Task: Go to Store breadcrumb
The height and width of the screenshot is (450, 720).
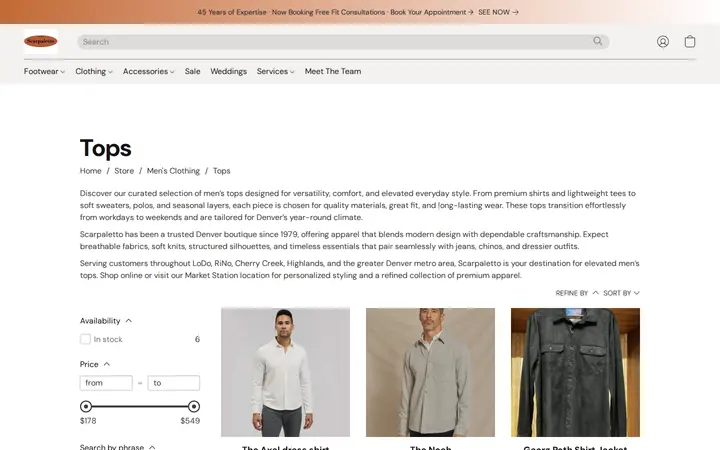Action: coord(124,171)
